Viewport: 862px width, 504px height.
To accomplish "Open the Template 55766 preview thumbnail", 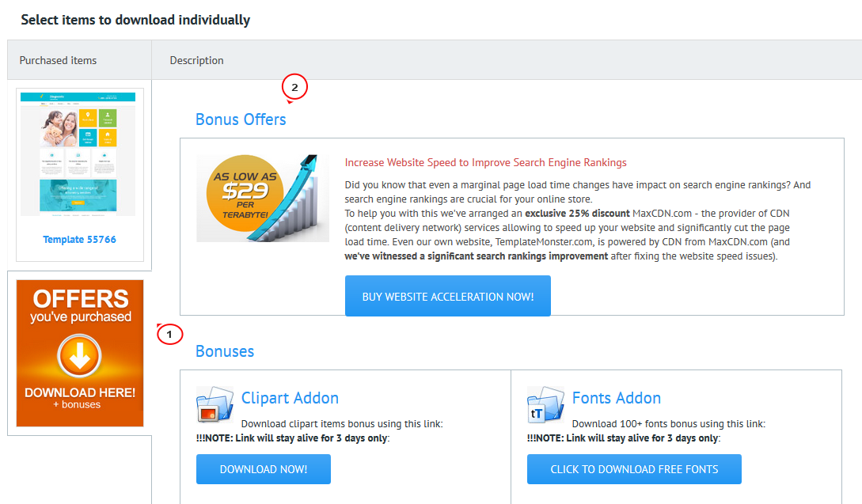I will [78, 154].
